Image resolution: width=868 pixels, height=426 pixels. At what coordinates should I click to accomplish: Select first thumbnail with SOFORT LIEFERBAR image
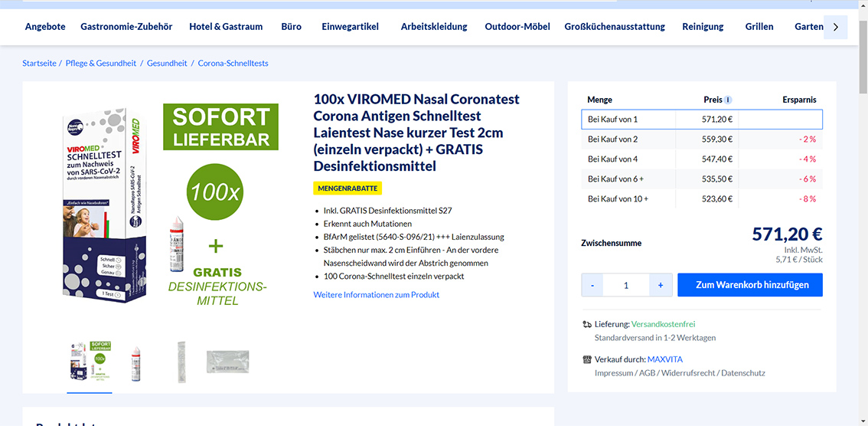(90, 362)
